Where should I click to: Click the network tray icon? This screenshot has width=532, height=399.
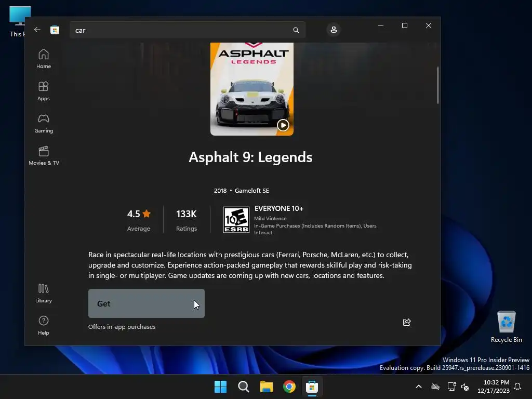click(x=451, y=387)
